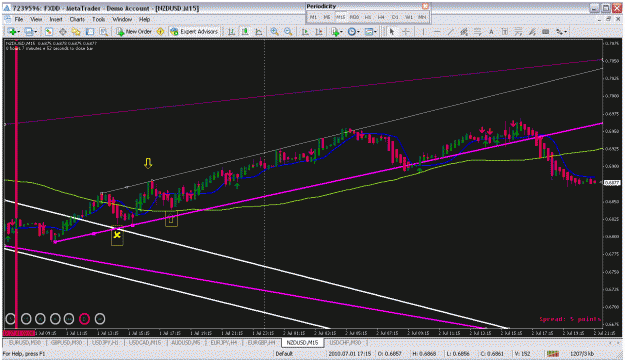Open the Templates dropdown
The height and width of the screenshot is (360, 625).
coord(371,31)
